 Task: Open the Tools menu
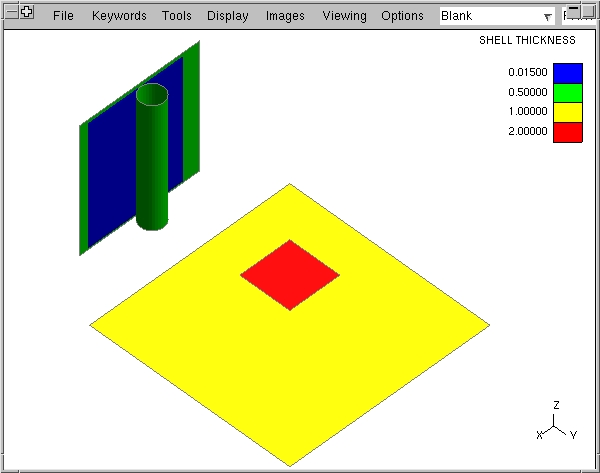pos(177,16)
